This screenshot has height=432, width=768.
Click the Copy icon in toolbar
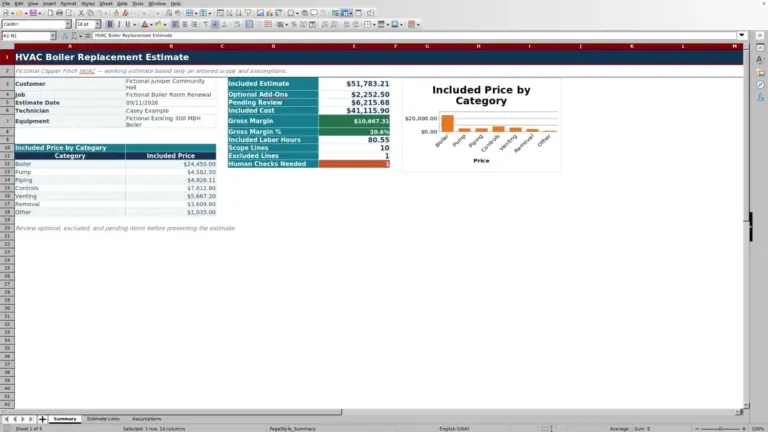(91, 13)
